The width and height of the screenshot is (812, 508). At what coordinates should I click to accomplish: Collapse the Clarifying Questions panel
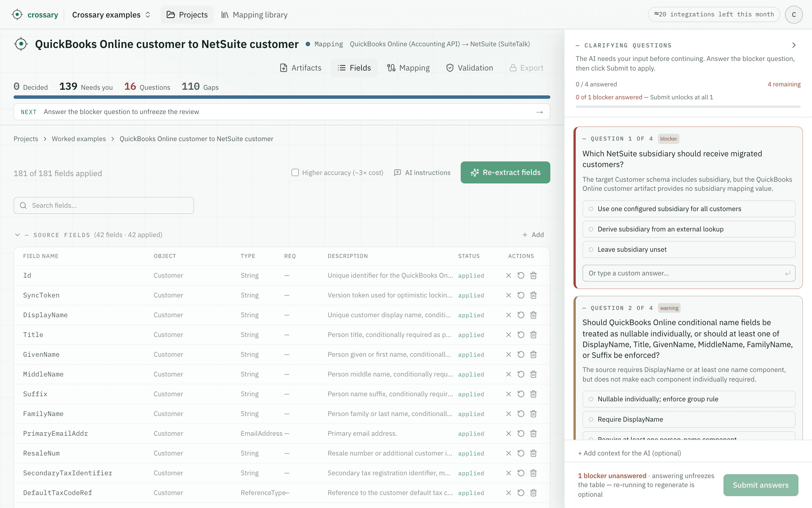[794, 45]
